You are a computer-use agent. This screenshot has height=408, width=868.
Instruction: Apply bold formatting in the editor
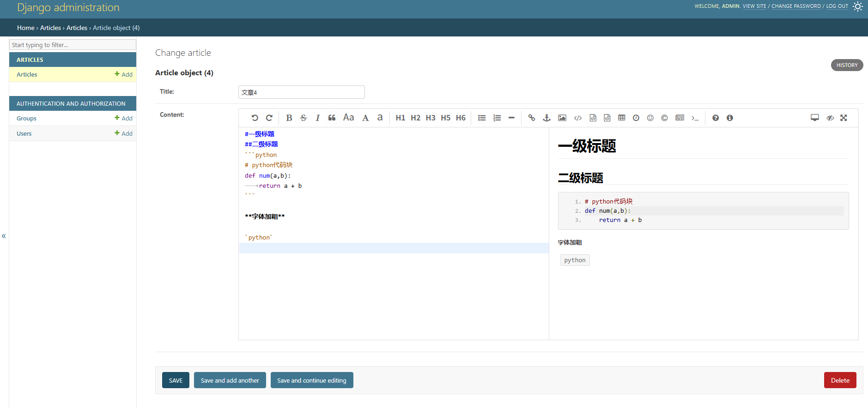[289, 118]
